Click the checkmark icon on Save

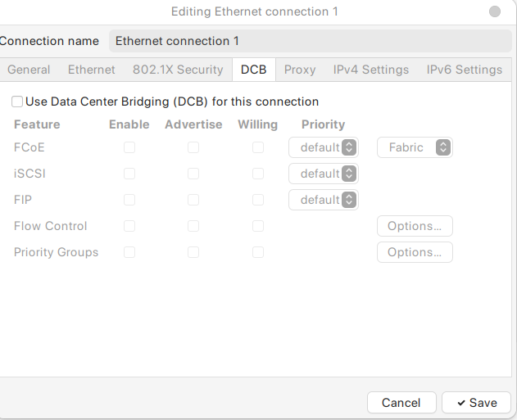(x=461, y=403)
